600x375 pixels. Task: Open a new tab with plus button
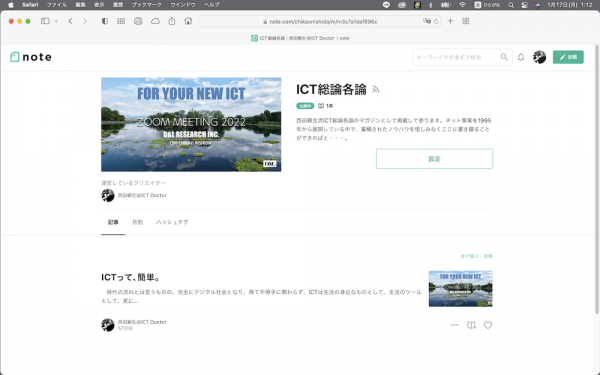coord(450,21)
